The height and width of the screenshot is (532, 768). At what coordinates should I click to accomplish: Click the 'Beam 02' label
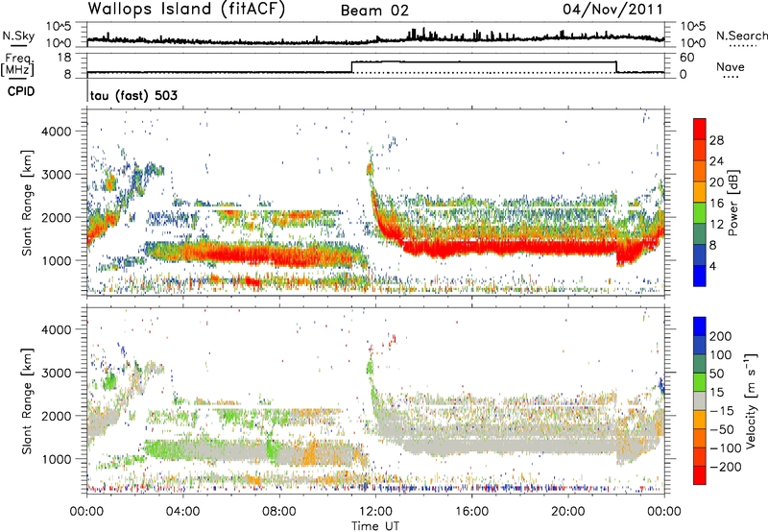pyautogui.click(x=374, y=11)
